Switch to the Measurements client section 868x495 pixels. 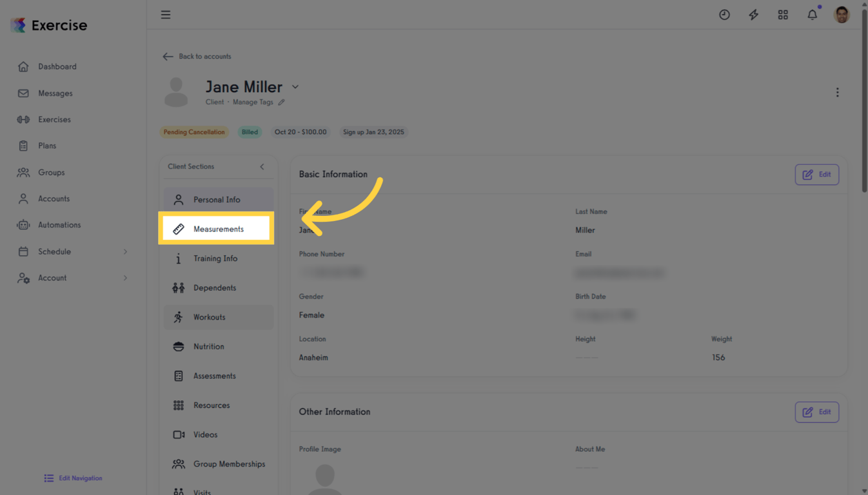(218, 228)
